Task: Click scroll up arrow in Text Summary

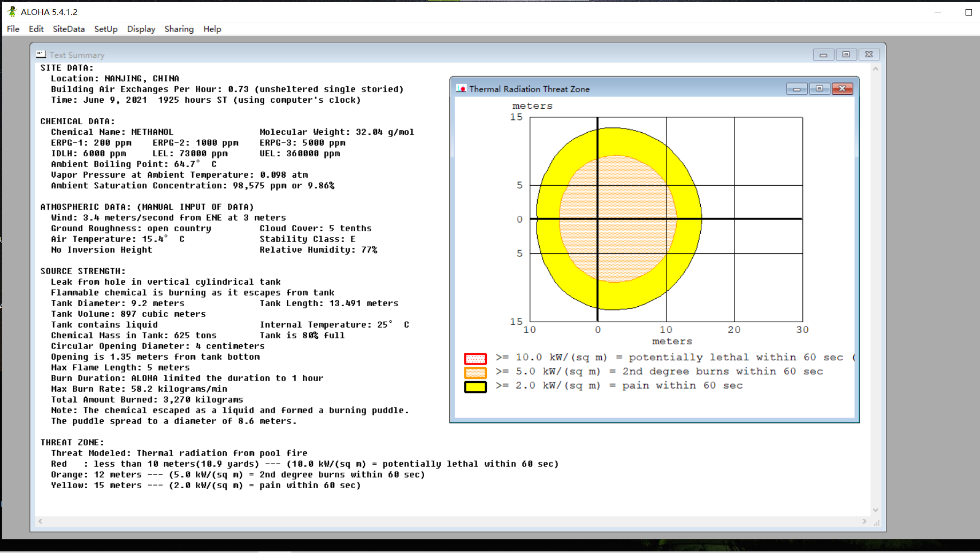Action: [876, 69]
